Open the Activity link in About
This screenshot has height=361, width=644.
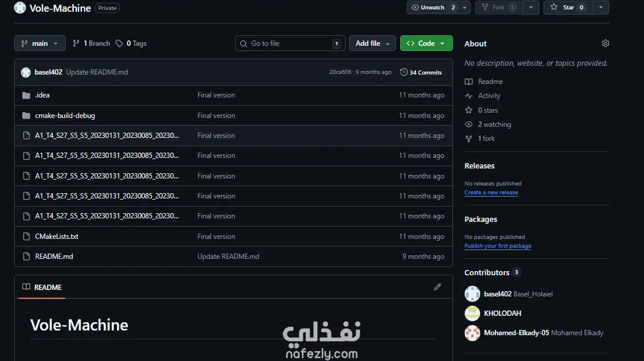489,96
